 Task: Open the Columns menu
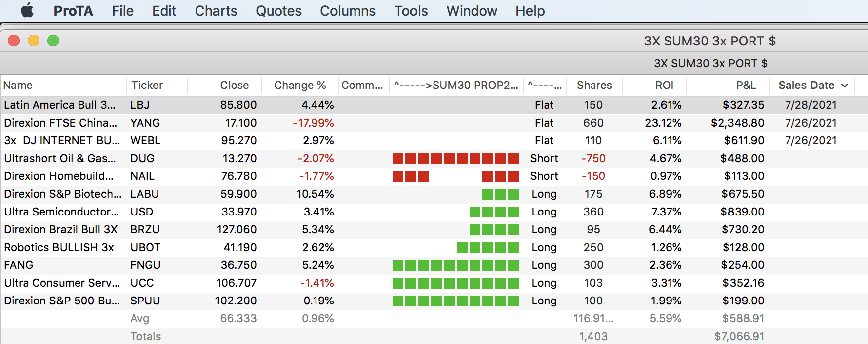348,11
